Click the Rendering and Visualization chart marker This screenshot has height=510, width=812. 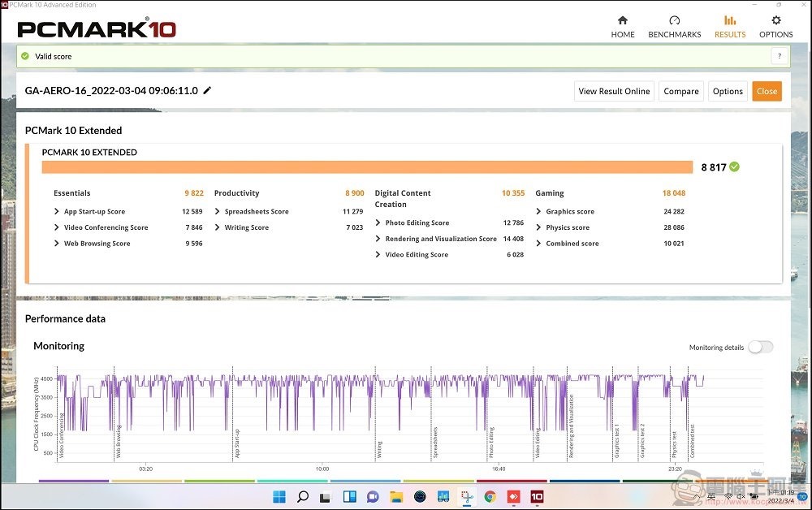[572, 426]
